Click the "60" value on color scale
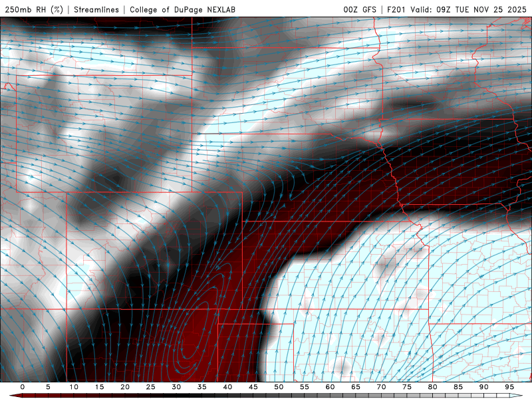 (x=330, y=387)
